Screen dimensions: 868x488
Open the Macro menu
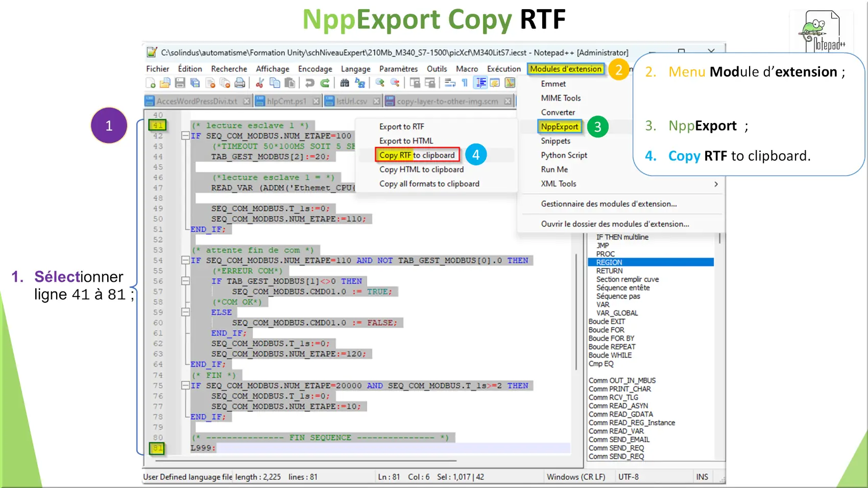pos(467,69)
